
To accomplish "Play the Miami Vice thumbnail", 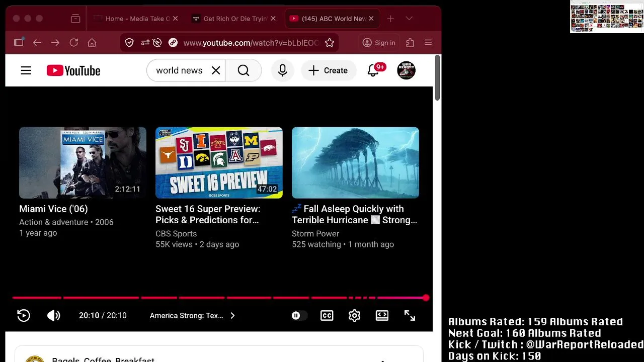I will click(83, 162).
